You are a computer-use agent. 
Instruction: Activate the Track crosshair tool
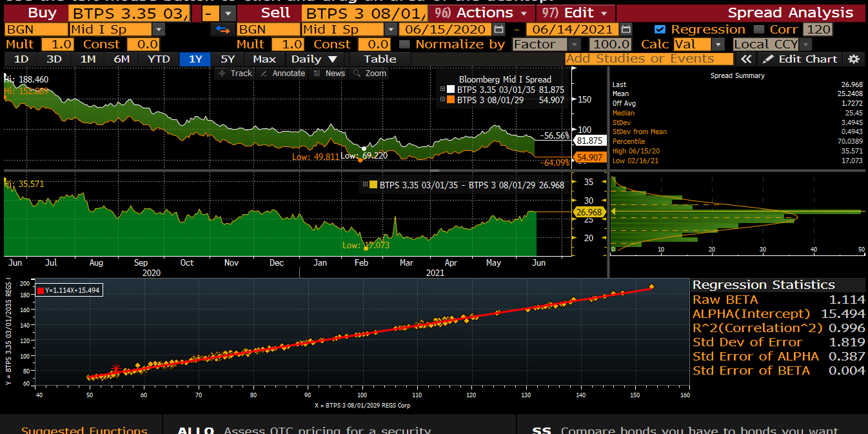tap(235, 74)
